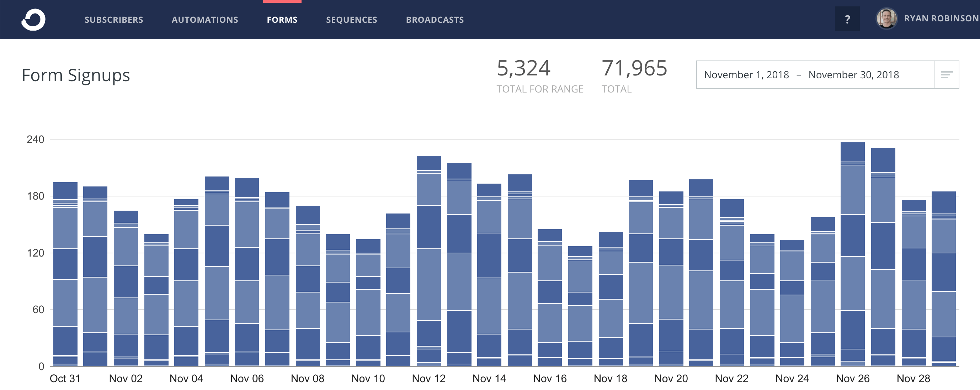
Task: Click the Nov 22 x-axis label
Action: click(x=731, y=379)
